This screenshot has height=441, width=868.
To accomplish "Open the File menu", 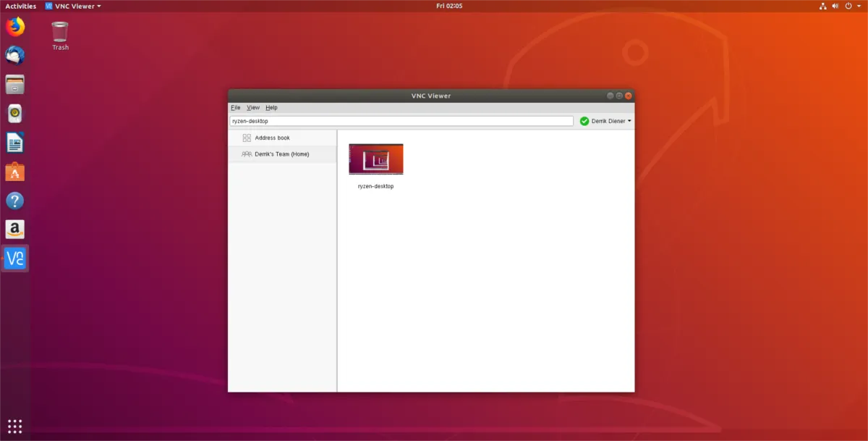I will tap(236, 108).
